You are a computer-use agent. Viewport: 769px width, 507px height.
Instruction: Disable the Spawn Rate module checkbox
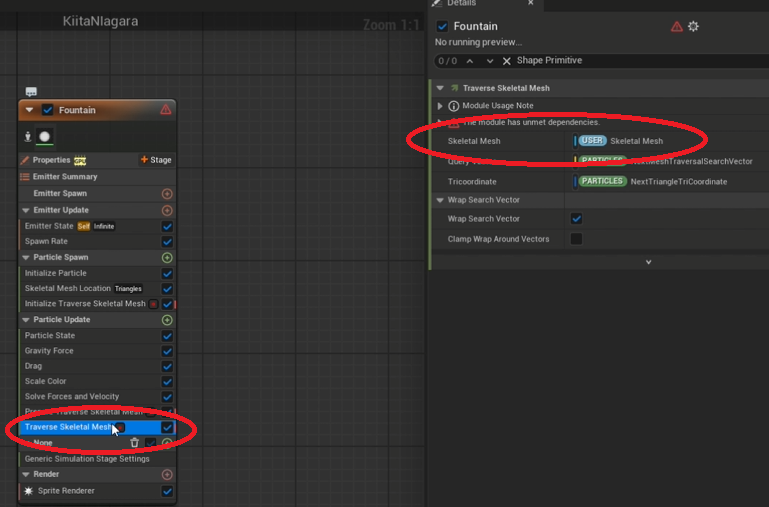click(x=167, y=242)
